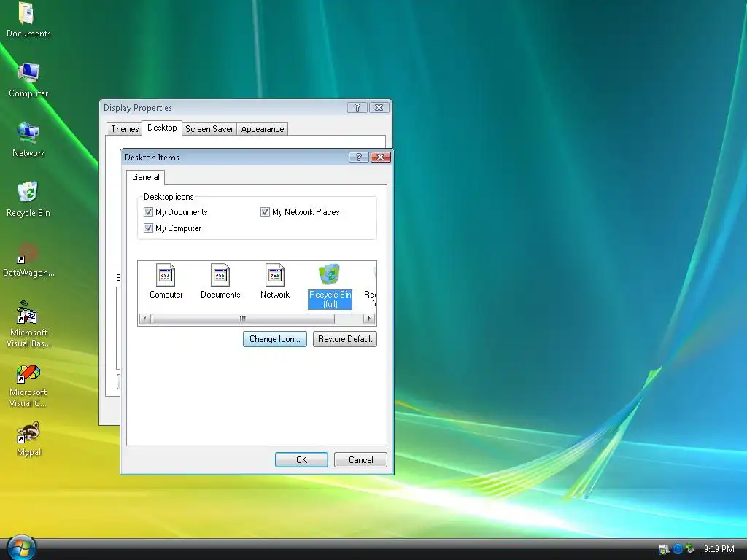Click the icon list's right scroll arrow
747x560 pixels.
369,319
